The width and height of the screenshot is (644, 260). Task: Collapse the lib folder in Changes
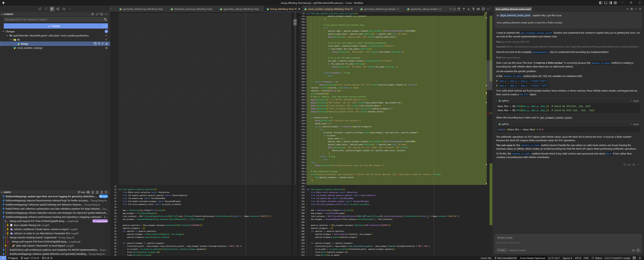(11, 40)
